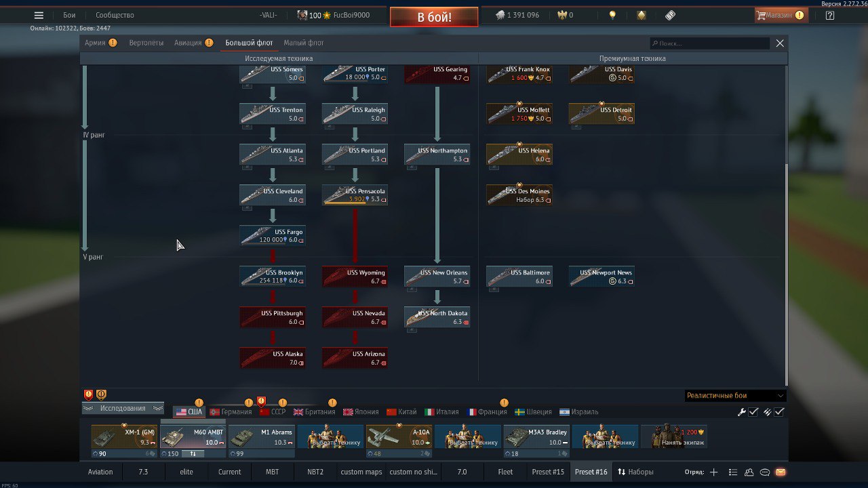The image size is (868, 488).
Task: Select the Швеция nation tab
Action: [x=533, y=412]
